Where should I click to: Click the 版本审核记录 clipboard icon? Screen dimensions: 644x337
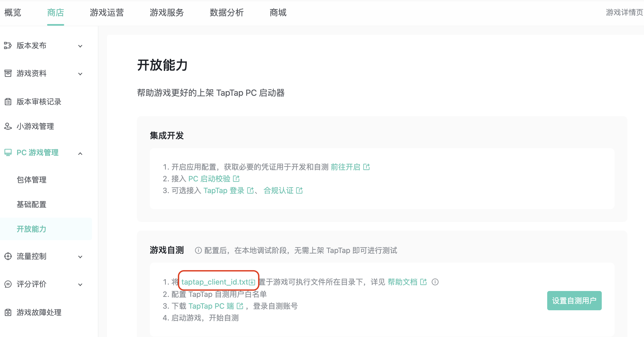point(8,102)
